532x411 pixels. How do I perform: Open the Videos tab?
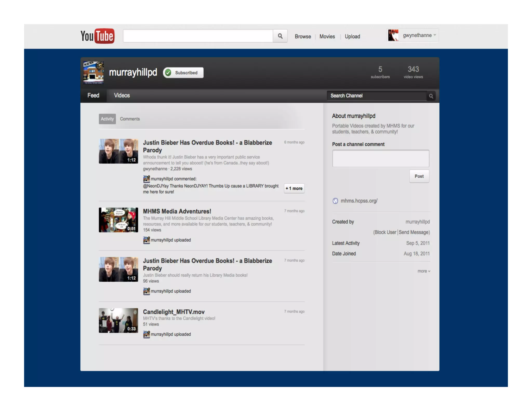click(x=122, y=95)
